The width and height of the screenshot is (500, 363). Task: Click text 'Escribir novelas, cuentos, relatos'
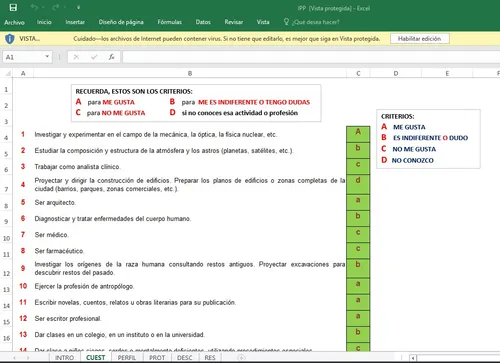click(82, 302)
